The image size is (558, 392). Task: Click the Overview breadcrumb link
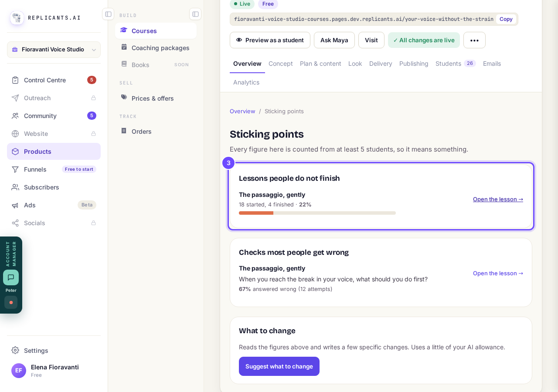coord(242,111)
